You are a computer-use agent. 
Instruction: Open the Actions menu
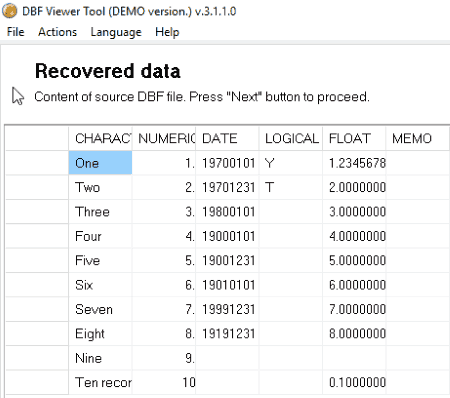pyautogui.click(x=57, y=32)
